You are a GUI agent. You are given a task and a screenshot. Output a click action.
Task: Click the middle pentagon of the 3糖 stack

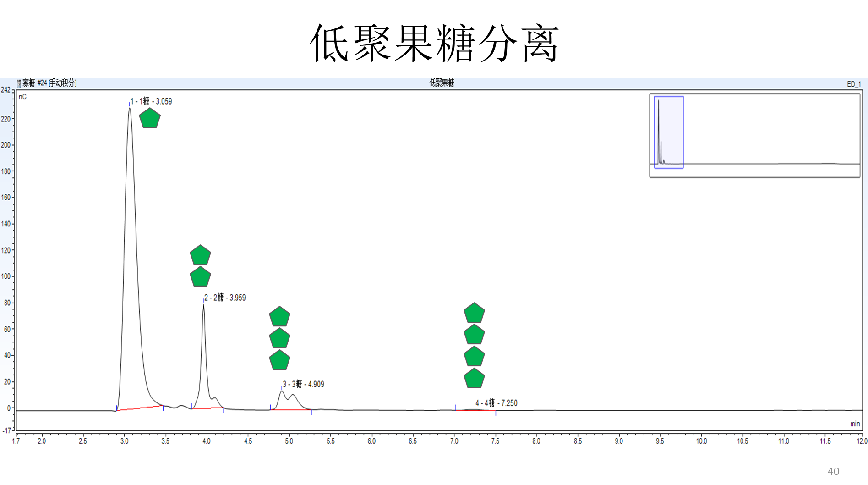[279, 338]
